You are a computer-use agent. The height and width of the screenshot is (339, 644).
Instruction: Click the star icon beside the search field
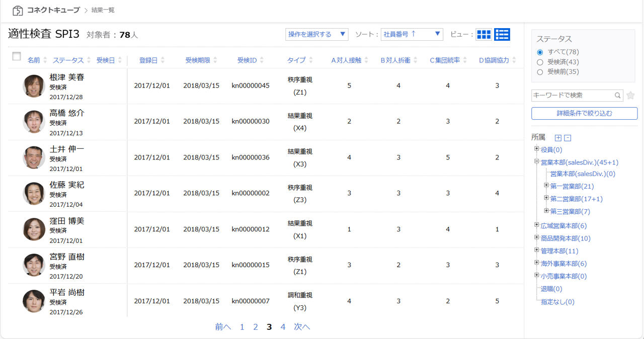tap(630, 96)
